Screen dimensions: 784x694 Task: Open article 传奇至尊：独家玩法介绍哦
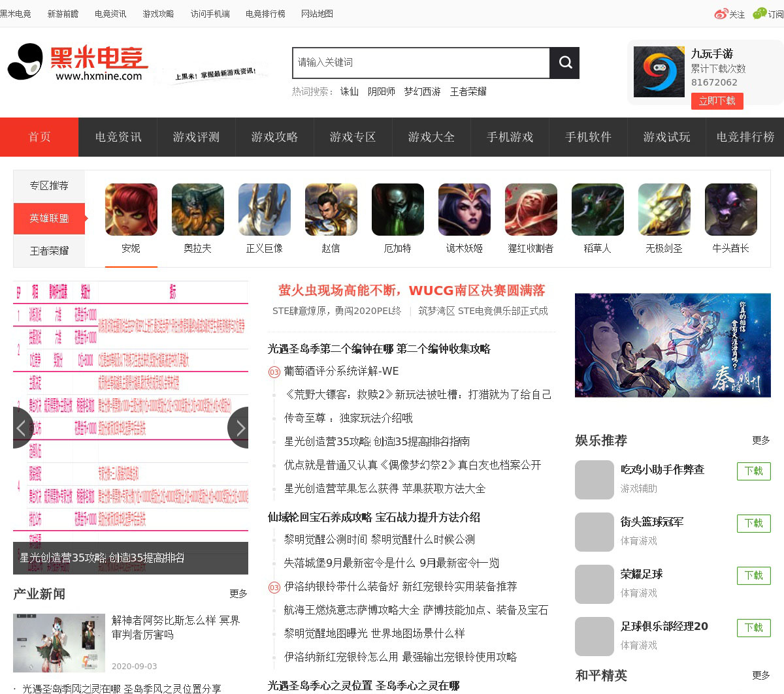pos(348,418)
